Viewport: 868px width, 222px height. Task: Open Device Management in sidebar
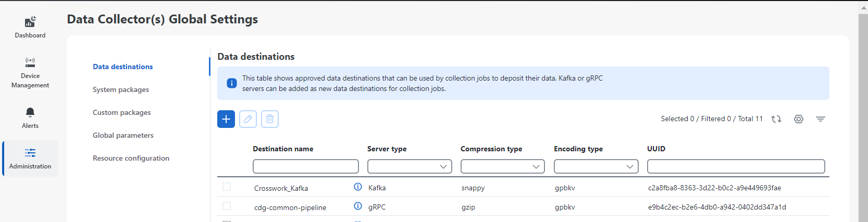(x=30, y=73)
